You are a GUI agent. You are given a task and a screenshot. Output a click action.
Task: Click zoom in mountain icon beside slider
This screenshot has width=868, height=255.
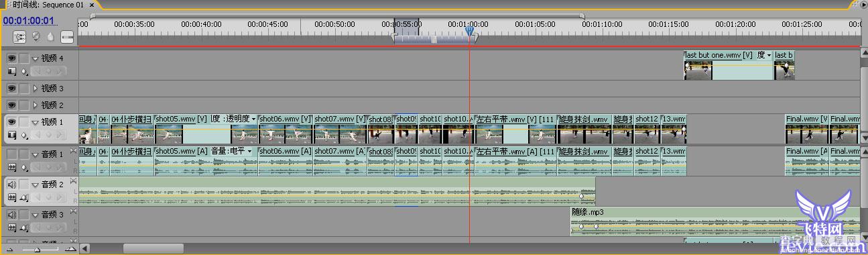[x=70, y=249]
